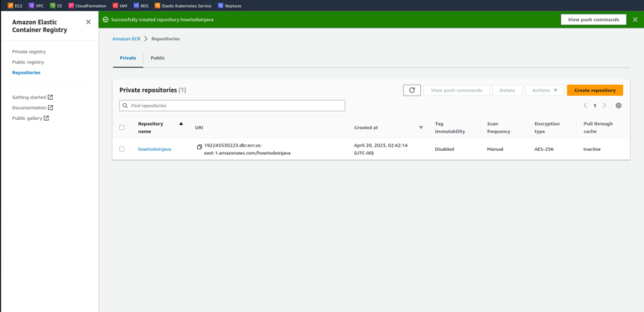Open Public gallery external link

click(x=30, y=118)
